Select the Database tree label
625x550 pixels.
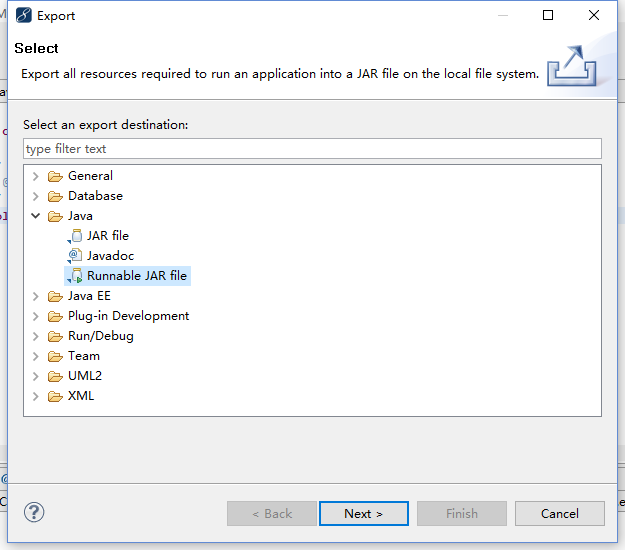tap(95, 196)
